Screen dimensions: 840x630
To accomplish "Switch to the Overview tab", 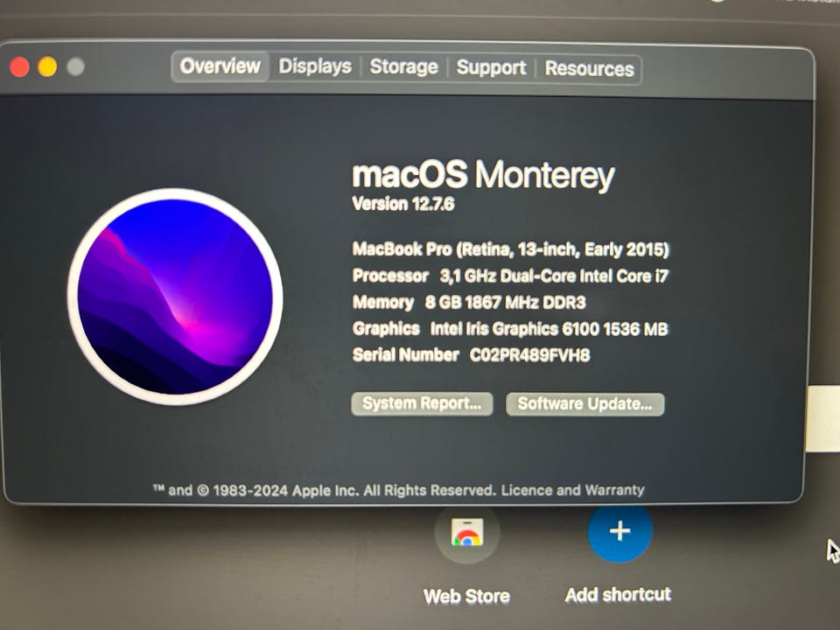I will [220, 66].
